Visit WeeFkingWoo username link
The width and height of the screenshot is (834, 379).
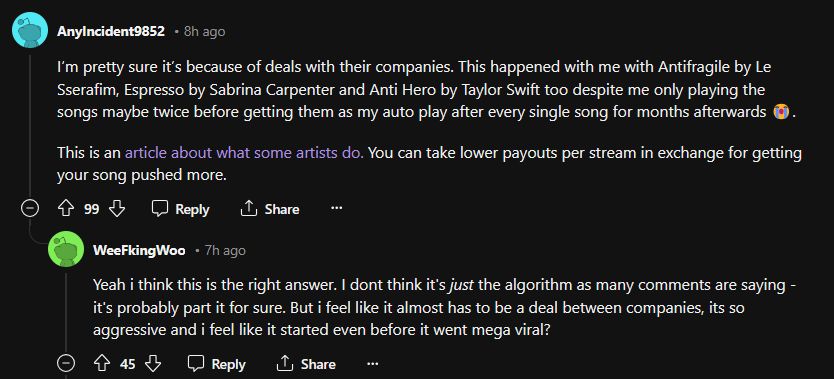tap(139, 250)
